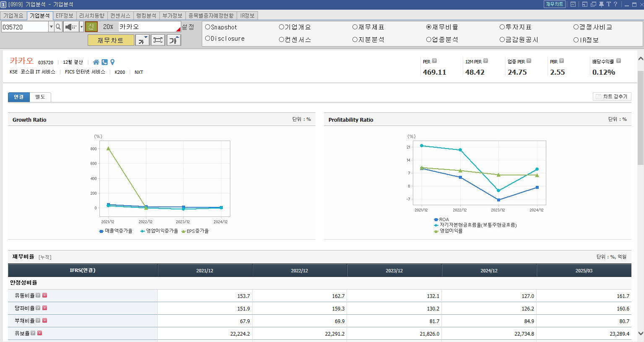Click the fit-to-screen frame icon
This screenshot has width=644, height=342.
(x=158, y=40)
